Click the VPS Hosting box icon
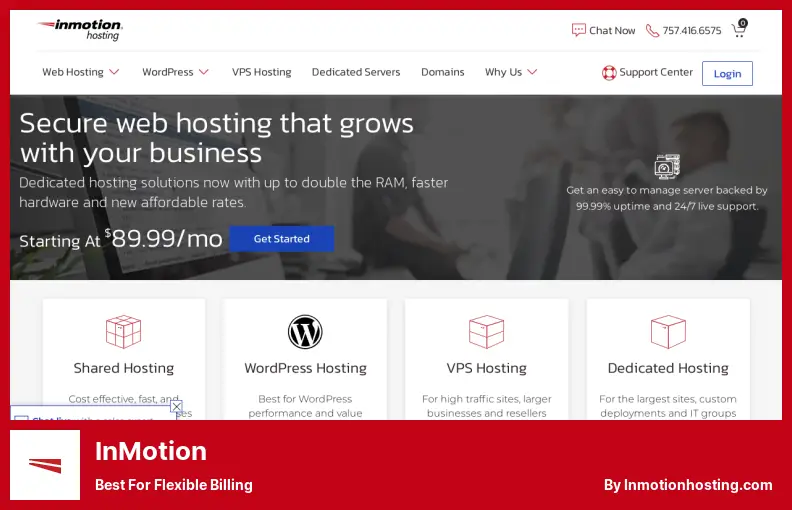 (486, 332)
